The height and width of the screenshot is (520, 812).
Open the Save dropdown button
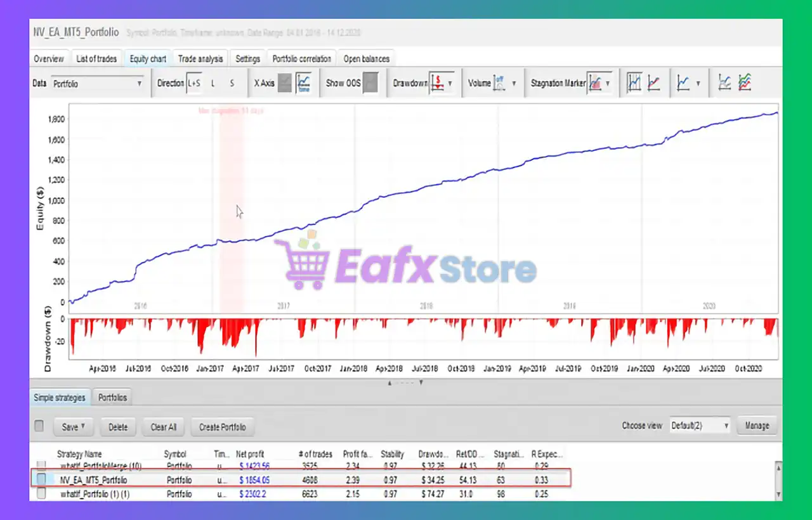coord(73,427)
